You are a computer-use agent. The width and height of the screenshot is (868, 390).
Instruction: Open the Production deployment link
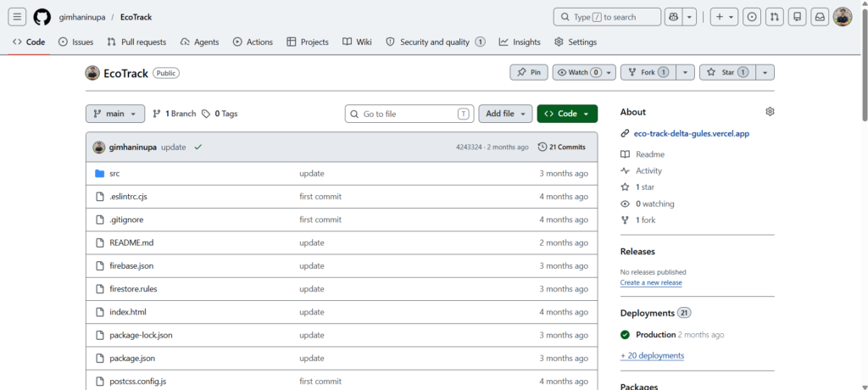[655, 335]
